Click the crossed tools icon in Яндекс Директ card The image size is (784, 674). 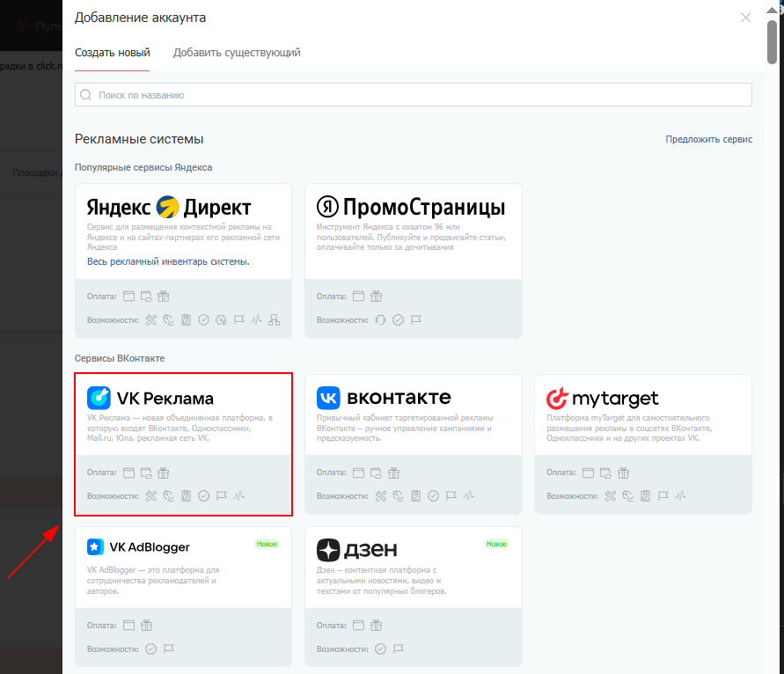pos(151,320)
